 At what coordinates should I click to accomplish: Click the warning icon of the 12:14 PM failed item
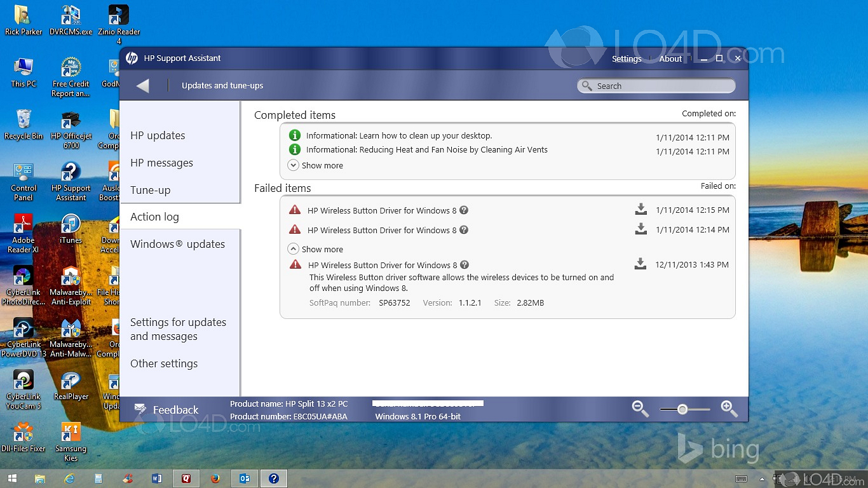coord(295,229)
